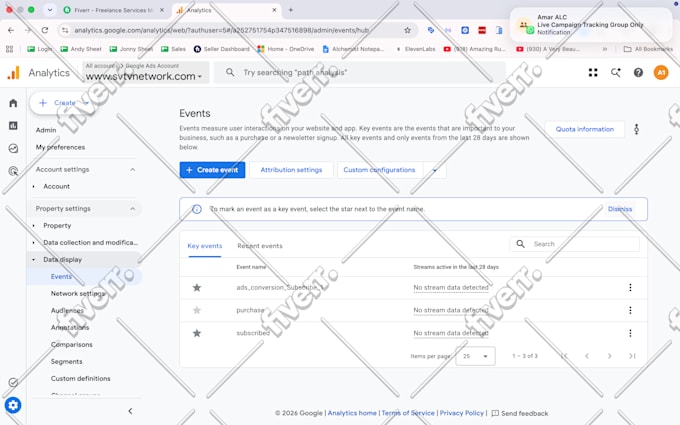Image resolution: width=680 pixels, height=425 pixels.
Task: Click the Create event button
Action: [212, 170]
